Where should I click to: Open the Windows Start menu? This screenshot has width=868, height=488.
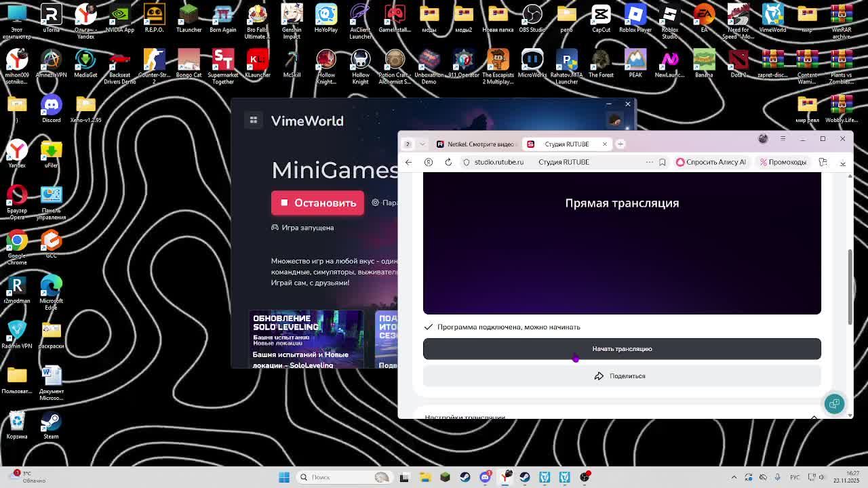[x=284, y=477]
